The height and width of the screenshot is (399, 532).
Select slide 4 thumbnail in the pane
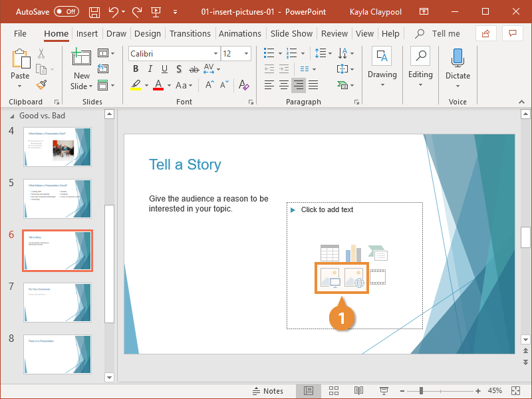(x=57, y=147)
